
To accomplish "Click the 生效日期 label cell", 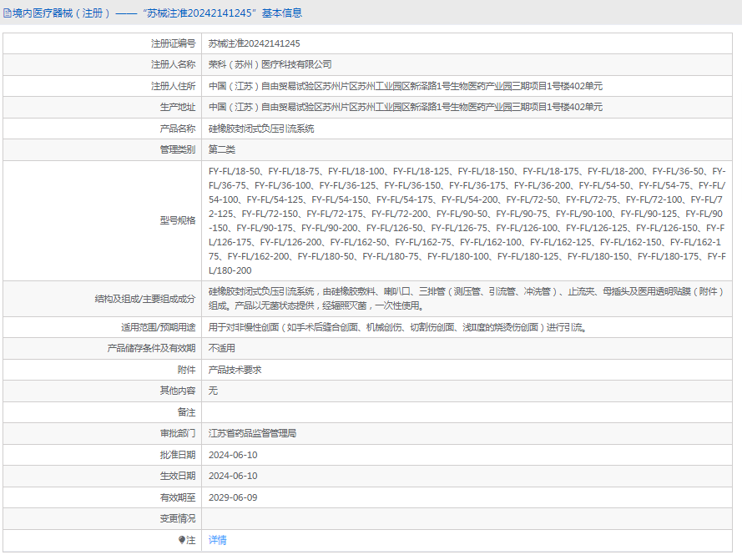I will click(103, 477).
